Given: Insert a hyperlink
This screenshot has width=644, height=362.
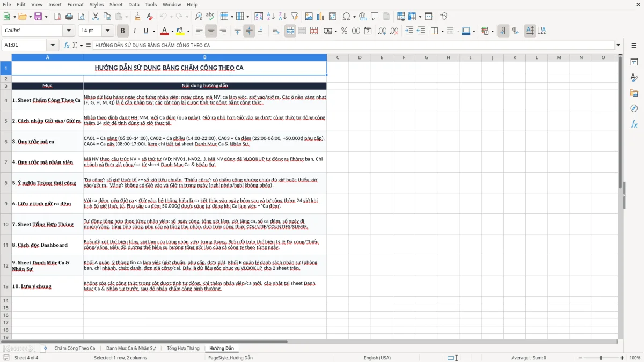Looking at the screenshot, I should 363,17.
